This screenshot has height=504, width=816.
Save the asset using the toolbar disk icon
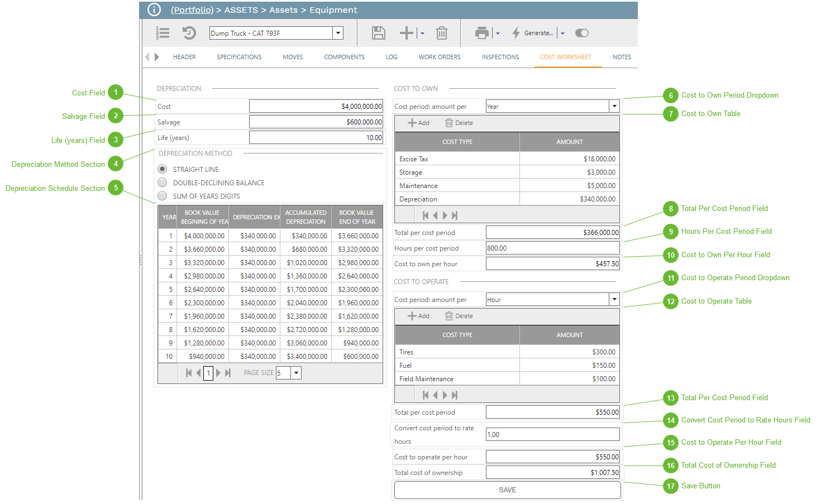[378, 33]
